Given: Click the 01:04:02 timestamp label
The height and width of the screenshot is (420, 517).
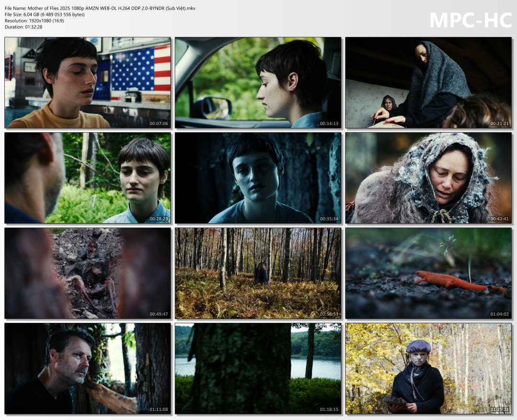Looking at the screenshot, I should point(499,314).
